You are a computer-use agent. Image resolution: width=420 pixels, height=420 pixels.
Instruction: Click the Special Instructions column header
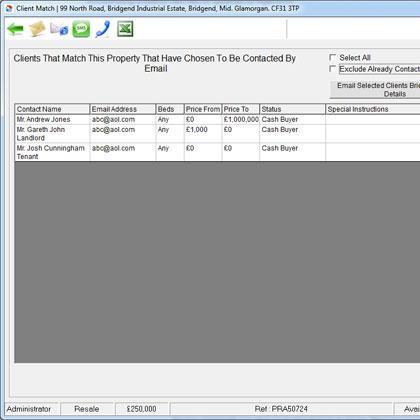(373, 109)
